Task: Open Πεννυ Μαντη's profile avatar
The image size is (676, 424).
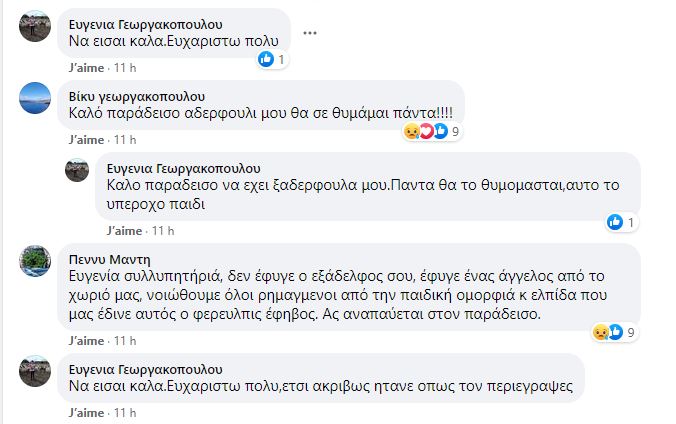Action: click(35, 260)
